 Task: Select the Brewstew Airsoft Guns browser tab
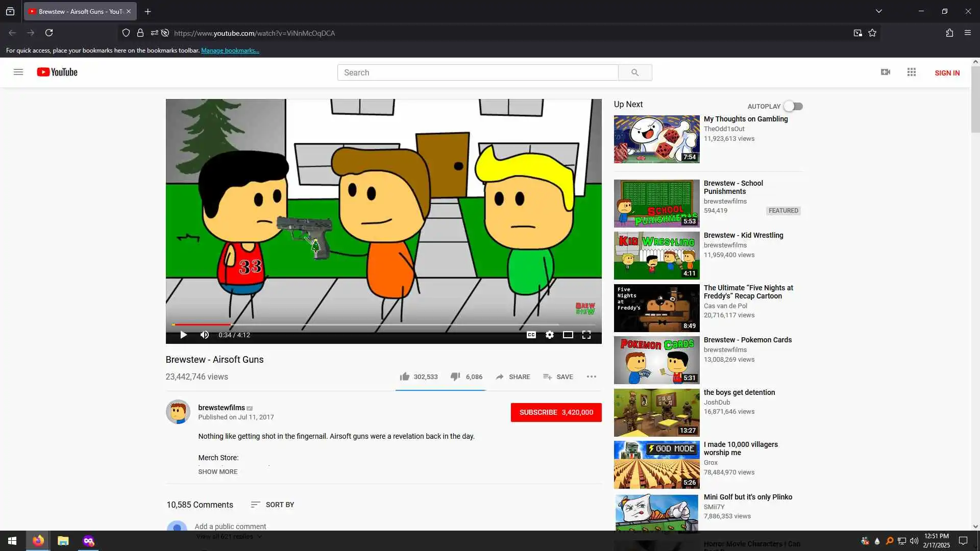click(77, 11)
